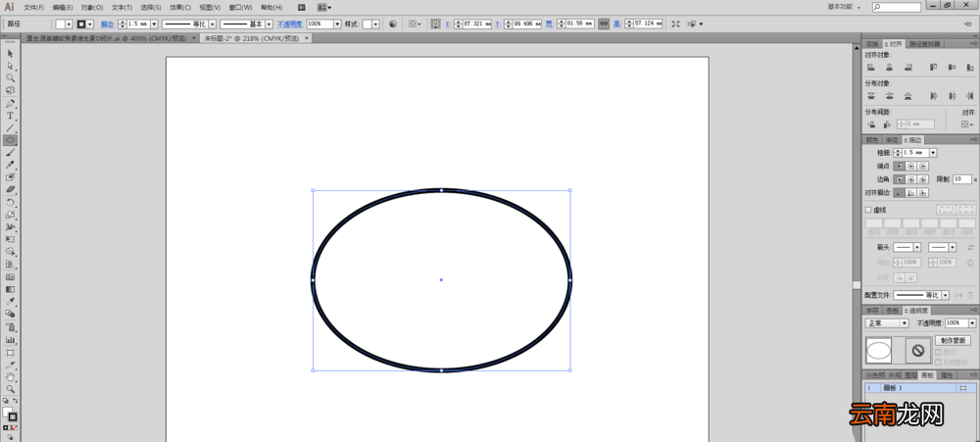Image resolution: width=980 pixels, height=442 pixels.
Task: Select the Rotate tool
Action: coord(10,203)
